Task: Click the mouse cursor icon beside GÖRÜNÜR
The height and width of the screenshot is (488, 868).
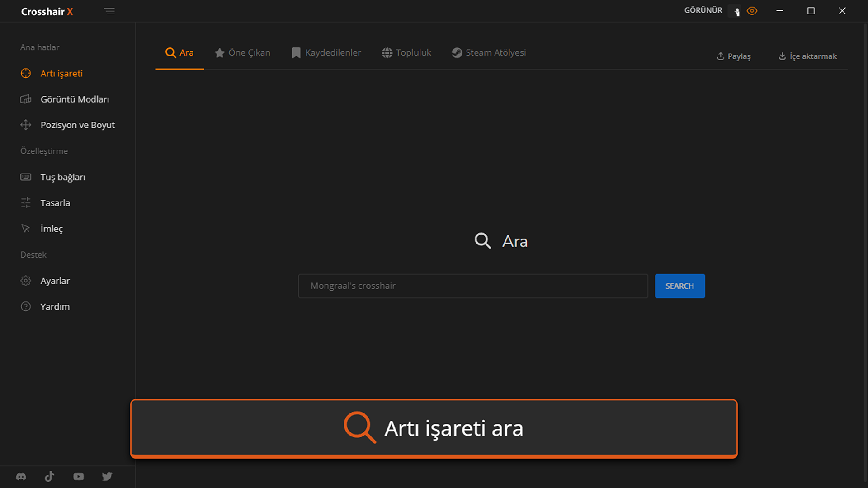Action: tap(736, 11)
